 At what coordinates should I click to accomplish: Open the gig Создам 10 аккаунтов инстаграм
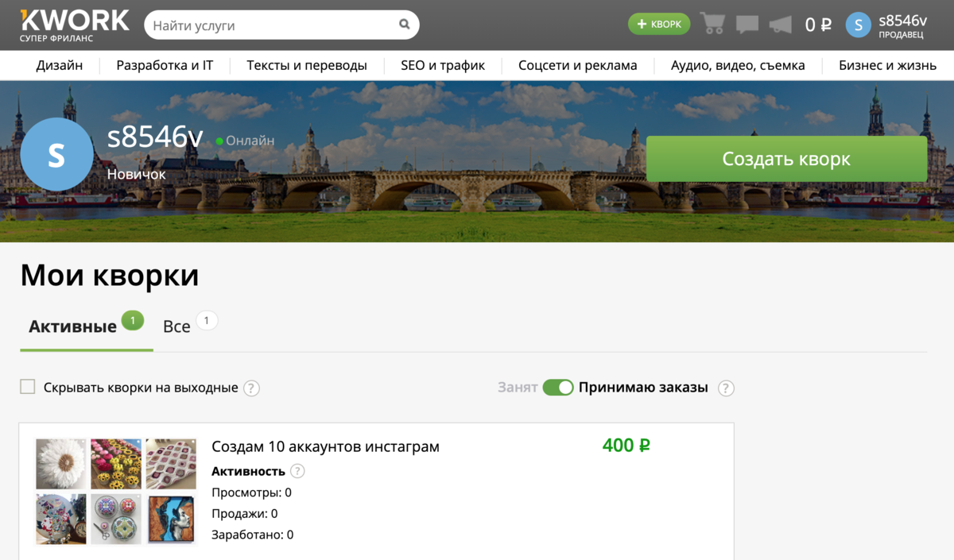coord(326,446)
